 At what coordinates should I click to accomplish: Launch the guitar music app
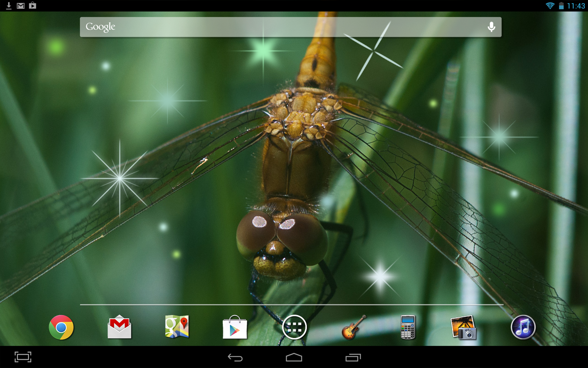coord(354,327)
